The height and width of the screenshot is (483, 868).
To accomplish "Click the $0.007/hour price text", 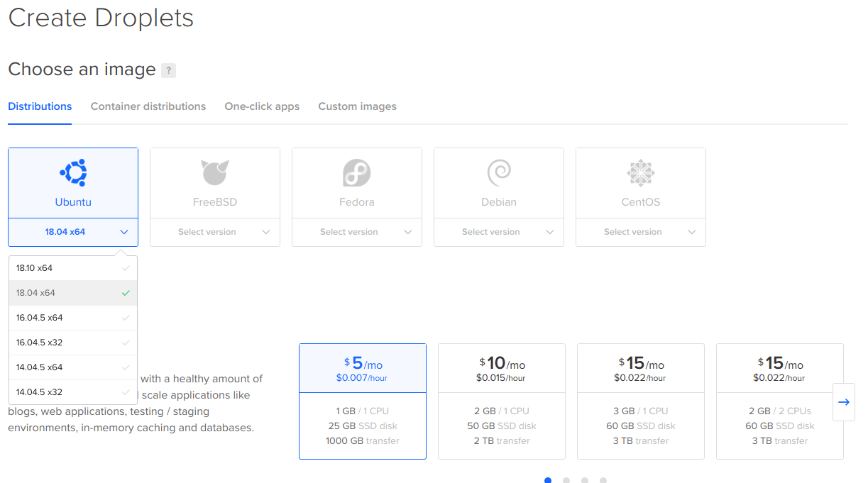I will tap(362, 378).
